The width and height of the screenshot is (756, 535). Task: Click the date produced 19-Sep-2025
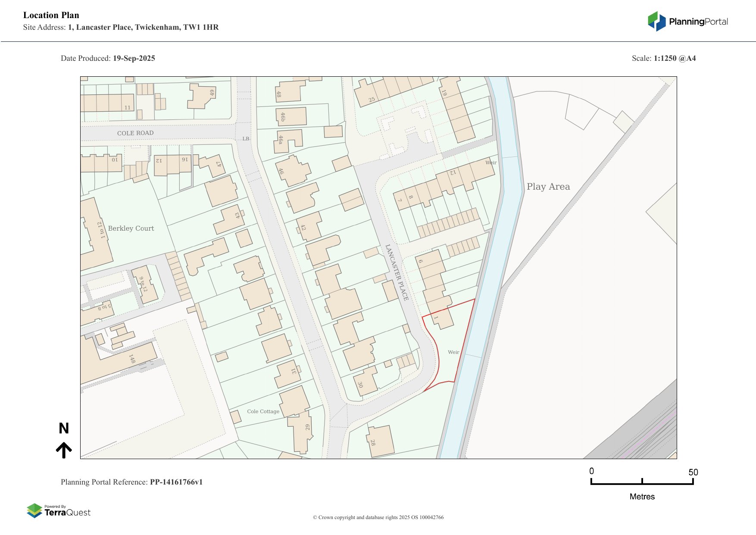[x=134, y=58]
